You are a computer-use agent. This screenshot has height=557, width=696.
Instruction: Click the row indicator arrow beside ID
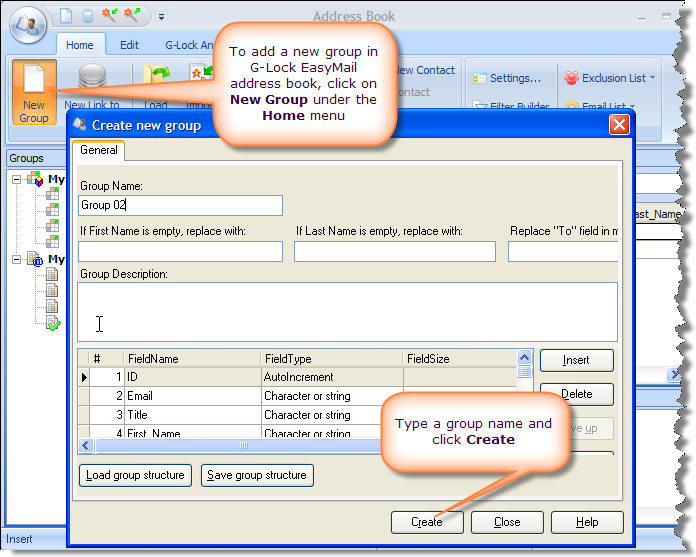coord(84,377)
